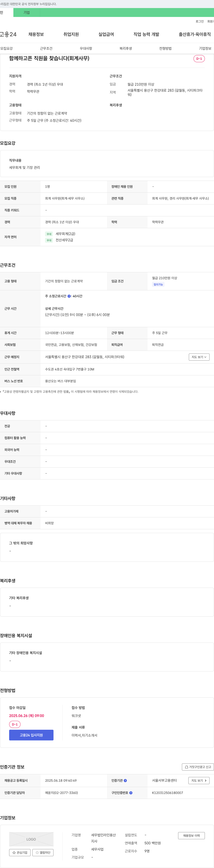The width and height of the screenshot is (214, 868).
Task: Click the 우대 badge beside 세무회계(2급)
Action: 49,234
